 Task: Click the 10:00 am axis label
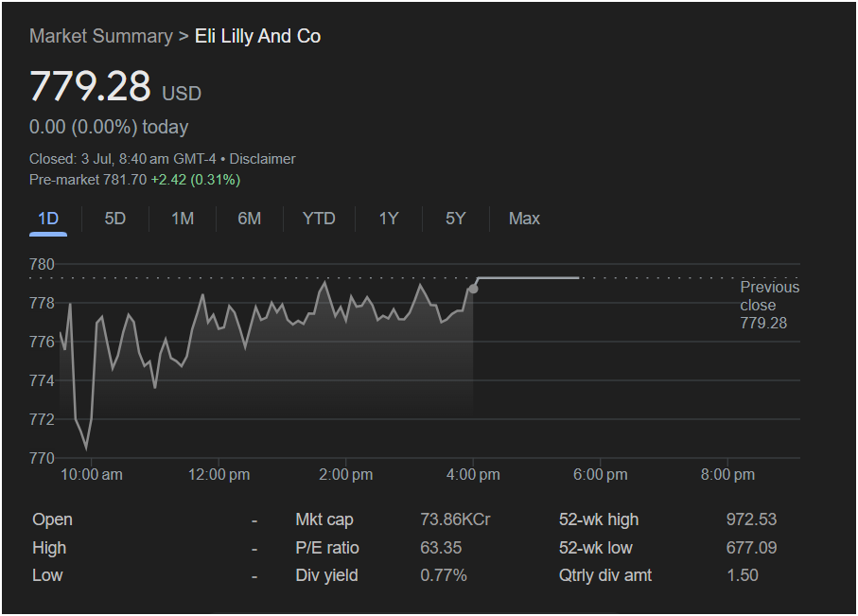92,475
